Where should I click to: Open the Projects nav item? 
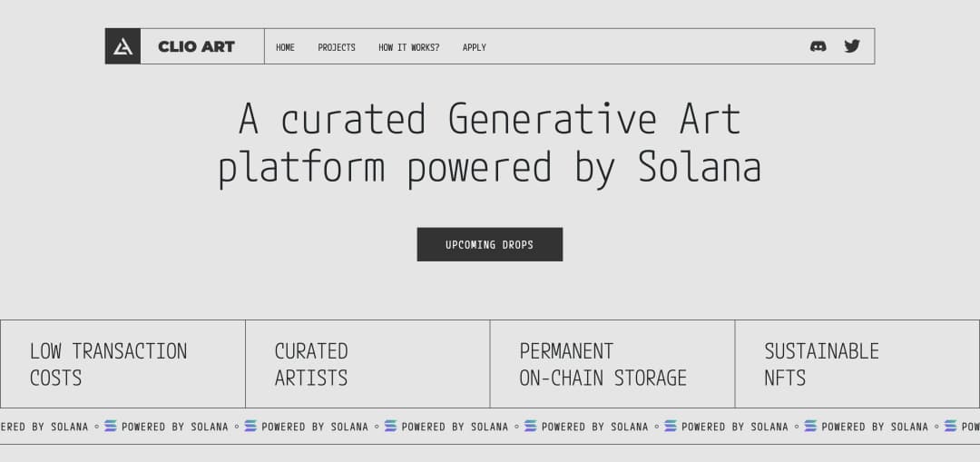pyautogui.click(x=337, y=47)
